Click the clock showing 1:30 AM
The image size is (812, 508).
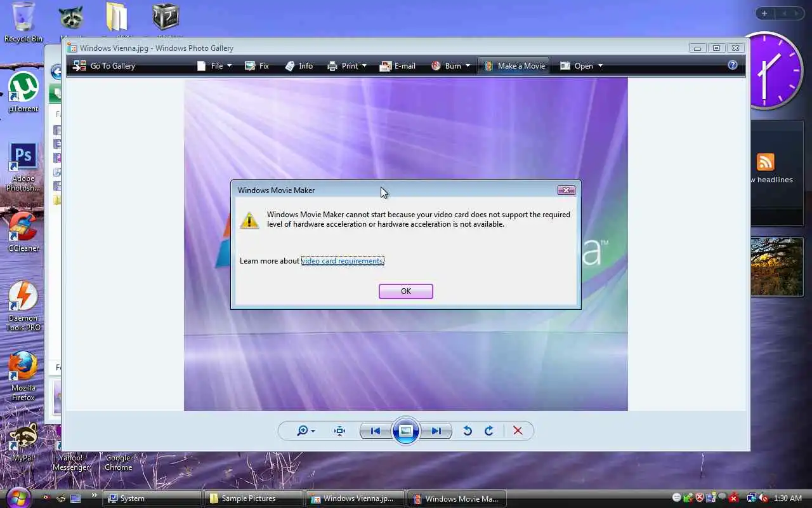tap(787, 498)
